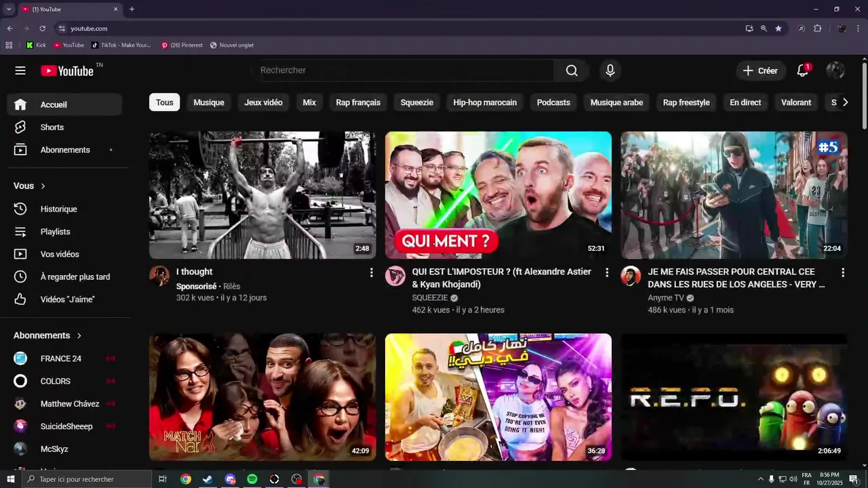The width and height of the screenshot is (868, 488).
Task: Click the Anyme TV channel avatar
Action: pos(631,276)
